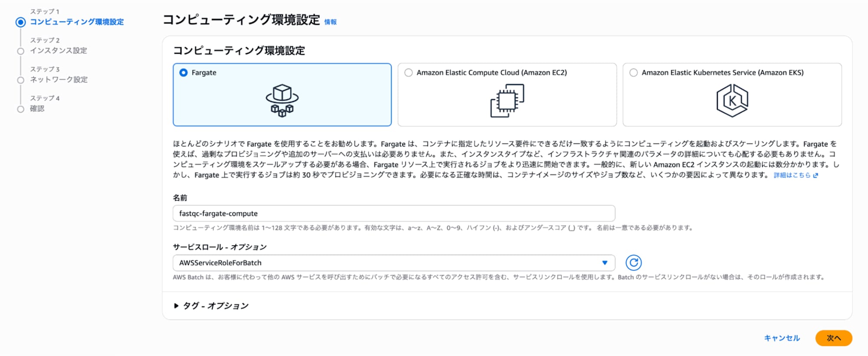This screenshot has height=356, width=868.
Task: Click the 名前 field label
Action: (180, 198)
